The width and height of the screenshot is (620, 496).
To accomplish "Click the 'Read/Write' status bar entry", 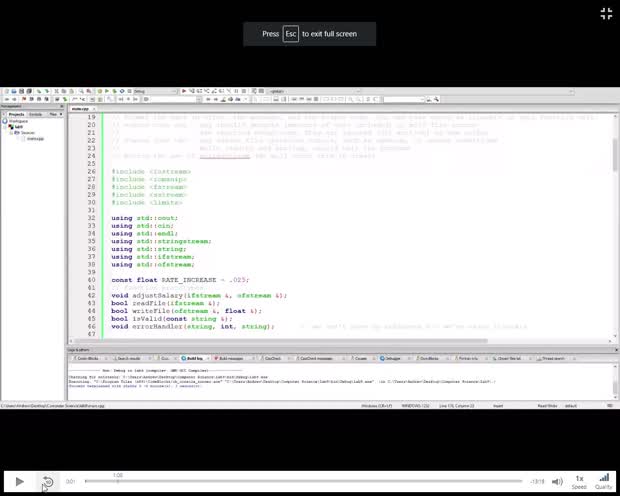I will point(547,406).
